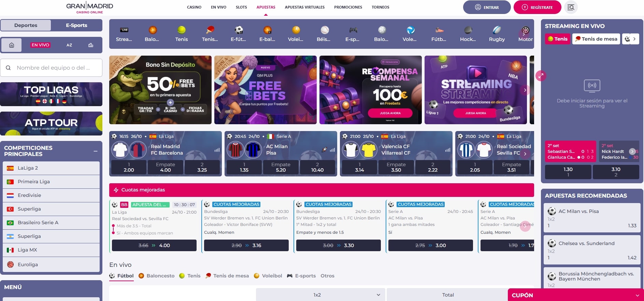Click the ENTRAR login button
Viewport: 644px width, 301px height.
487,7
